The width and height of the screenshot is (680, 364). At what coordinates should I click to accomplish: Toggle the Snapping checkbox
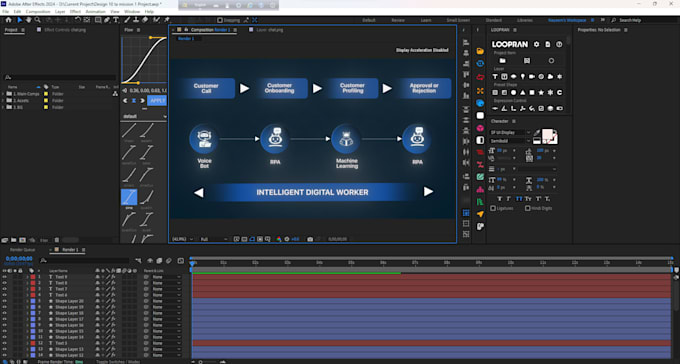point(220,20)
